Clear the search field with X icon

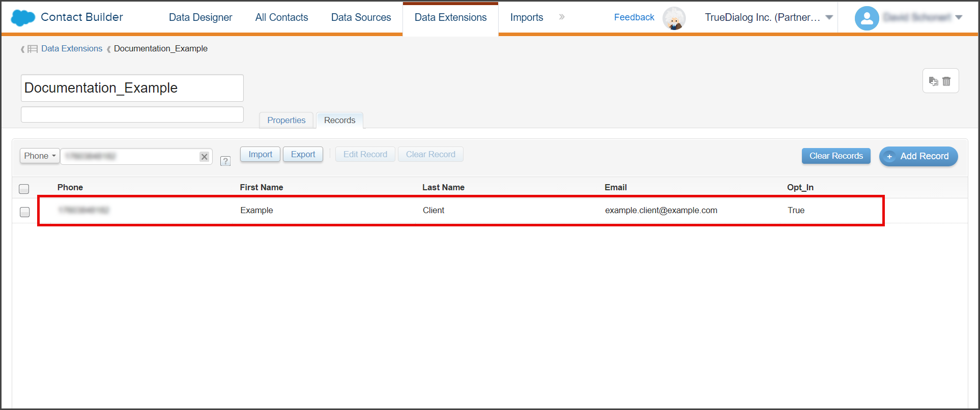[204, 157]
